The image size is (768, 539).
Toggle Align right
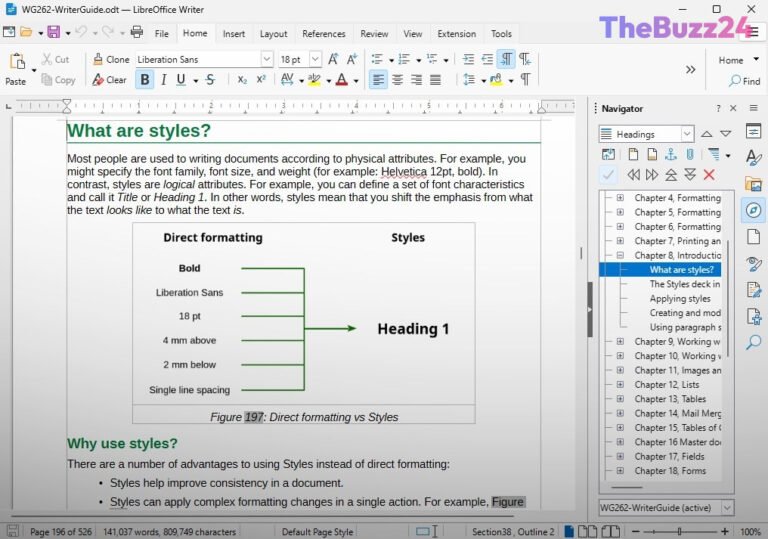click(416, 79)
